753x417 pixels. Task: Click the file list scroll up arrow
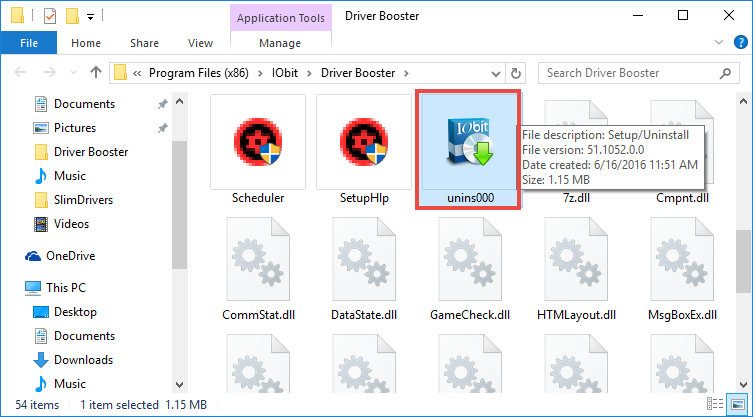click(742, 101)
